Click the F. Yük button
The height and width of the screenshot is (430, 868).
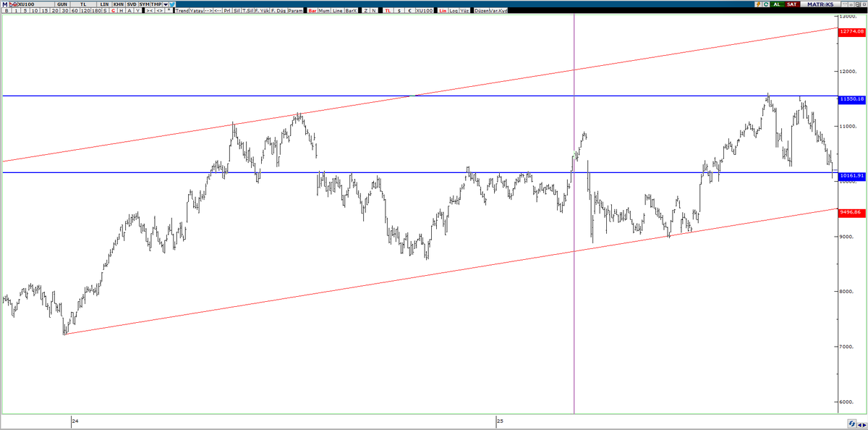(262, 11)
